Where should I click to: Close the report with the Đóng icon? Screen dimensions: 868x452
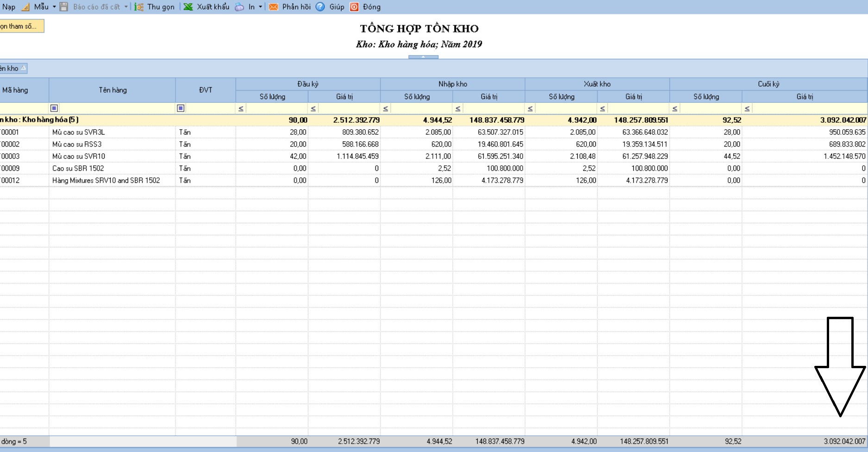pos(354,7)
